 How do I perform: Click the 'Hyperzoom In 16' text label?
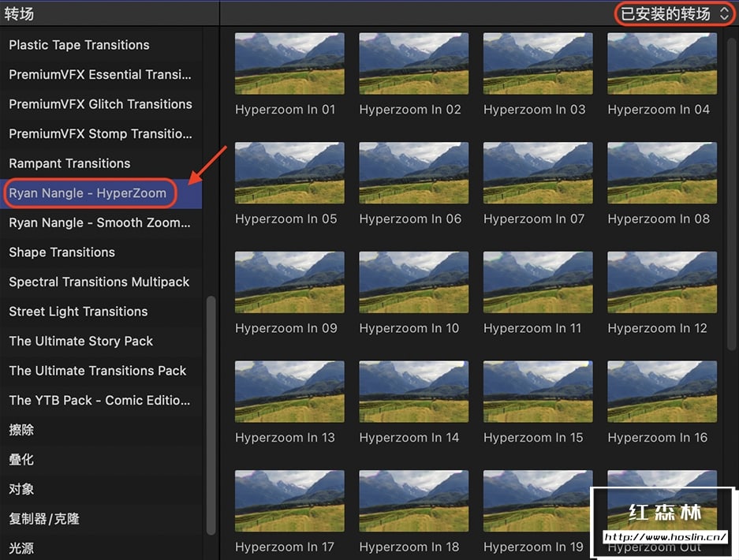click(658, 438)
